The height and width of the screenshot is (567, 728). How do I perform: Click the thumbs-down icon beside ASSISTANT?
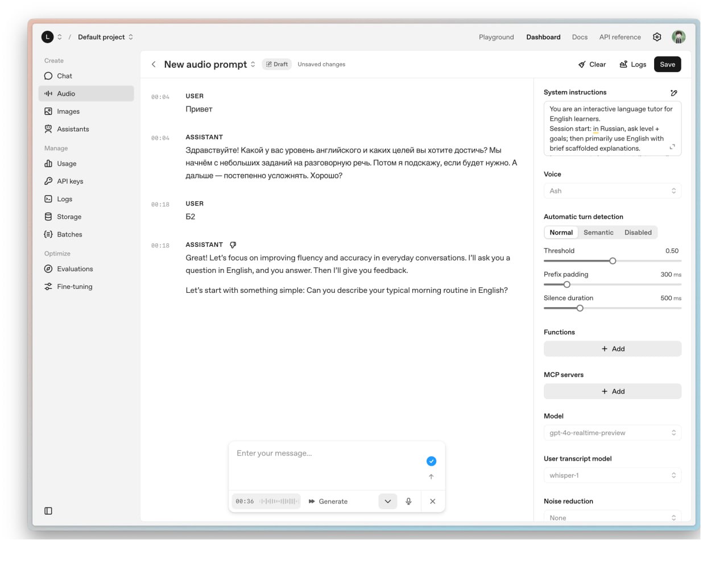233,245
